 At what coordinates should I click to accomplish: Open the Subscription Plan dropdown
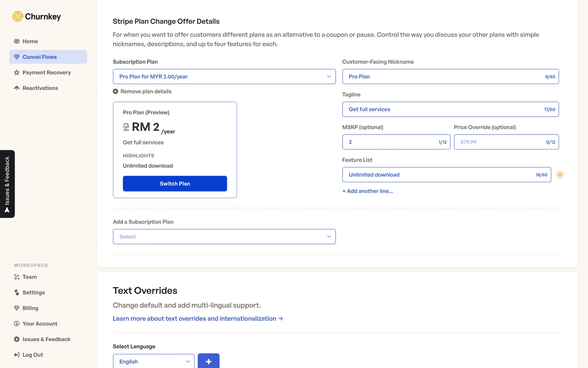[x=224, y=77]
